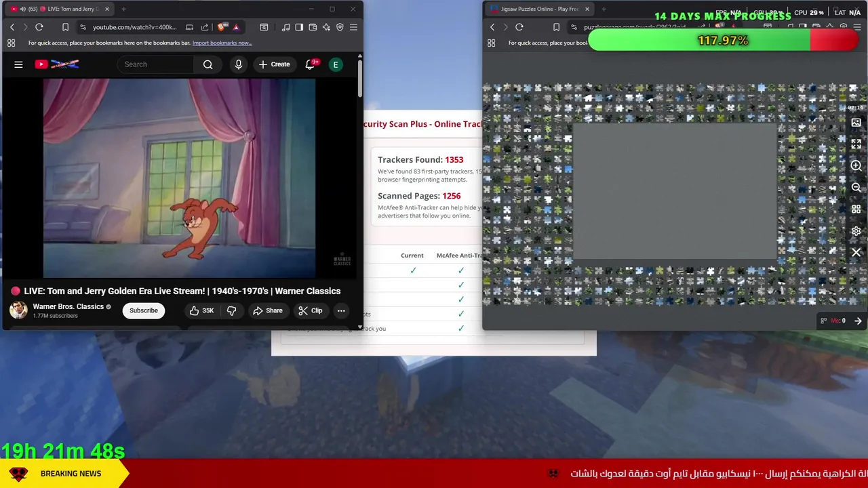The width and height of the screenshot is (868, 488).
Task: Open more actions ellipsis under video
Action: 341,310
